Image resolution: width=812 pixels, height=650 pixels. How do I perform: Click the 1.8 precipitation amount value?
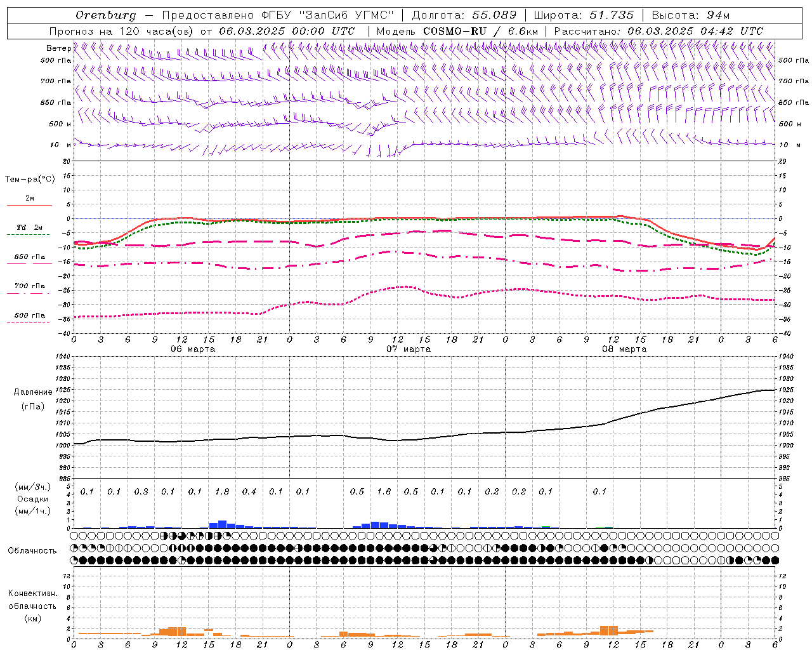(x=222, y=491)
